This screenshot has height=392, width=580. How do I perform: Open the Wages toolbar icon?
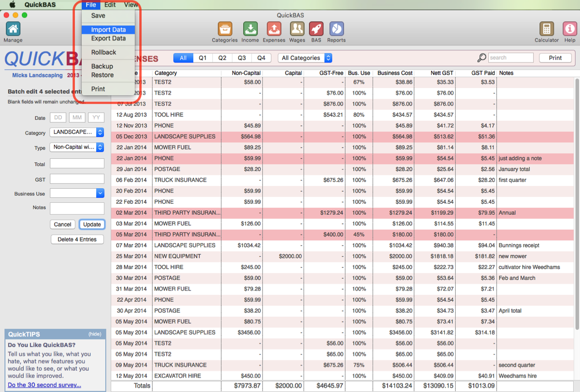(297, 29)
